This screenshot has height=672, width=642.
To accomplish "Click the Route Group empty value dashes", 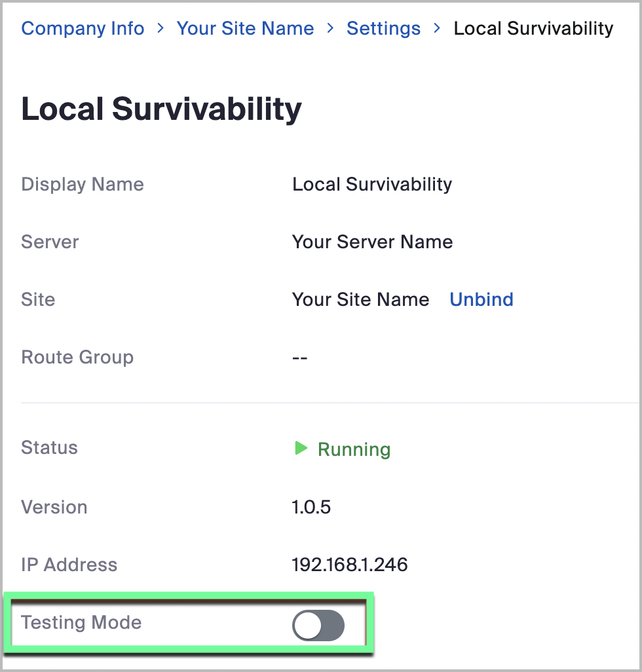I will pyautogui.click(x=300, y=358).
